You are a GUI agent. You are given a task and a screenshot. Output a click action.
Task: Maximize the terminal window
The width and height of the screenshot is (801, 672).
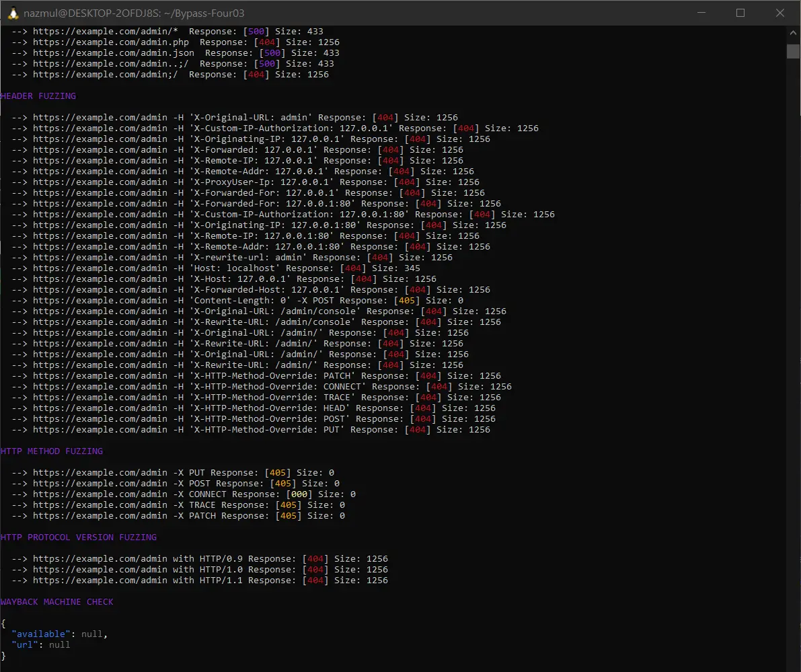[740, 13]
